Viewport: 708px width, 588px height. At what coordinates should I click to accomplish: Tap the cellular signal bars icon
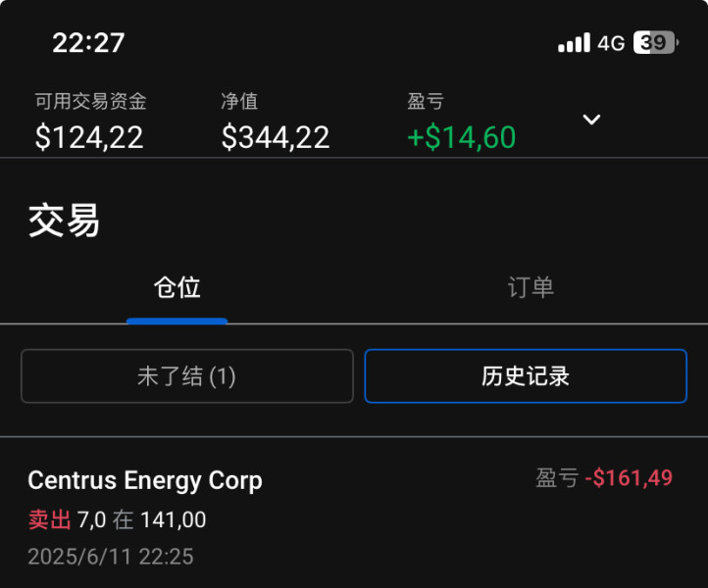[x=574, y=43]
